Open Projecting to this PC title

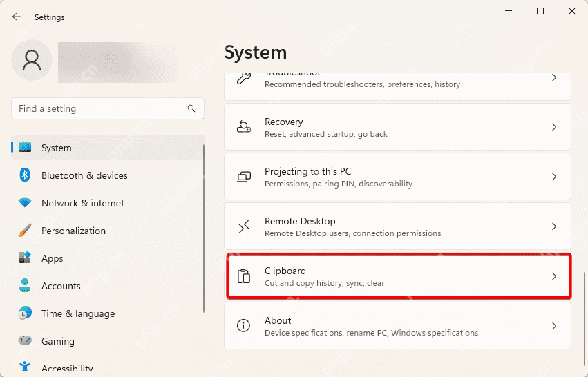coord(308,172)
